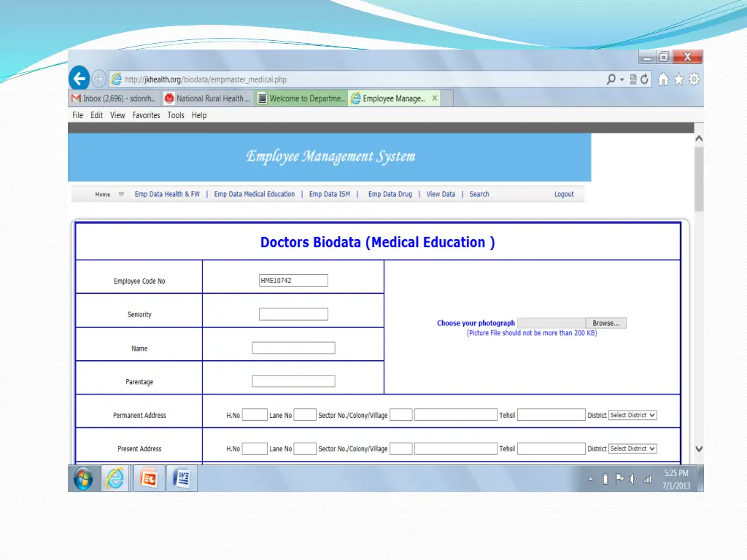The width and height of the screenshot is (747, 560).
Task: Open the Emp Data Drug link
Action: 390,194
